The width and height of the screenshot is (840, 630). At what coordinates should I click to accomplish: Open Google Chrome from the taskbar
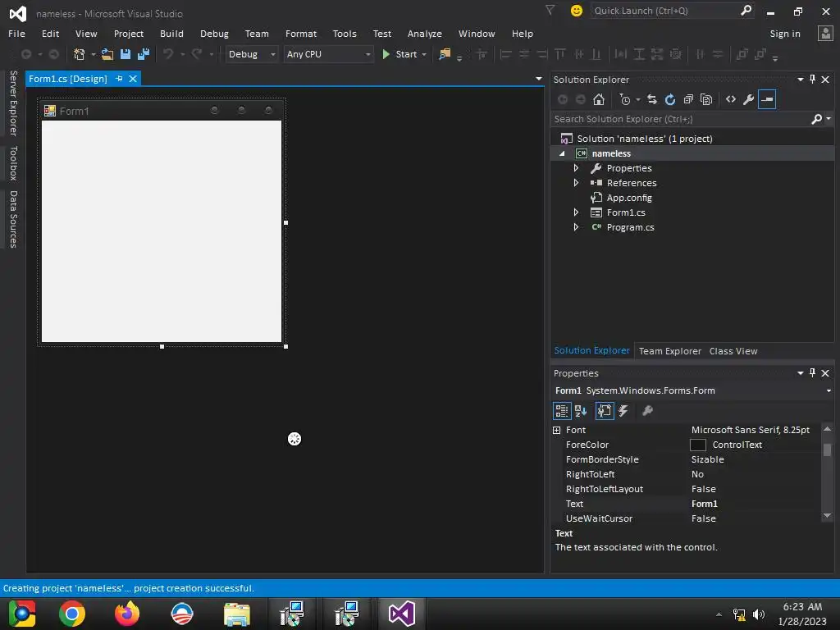(72, 614)
